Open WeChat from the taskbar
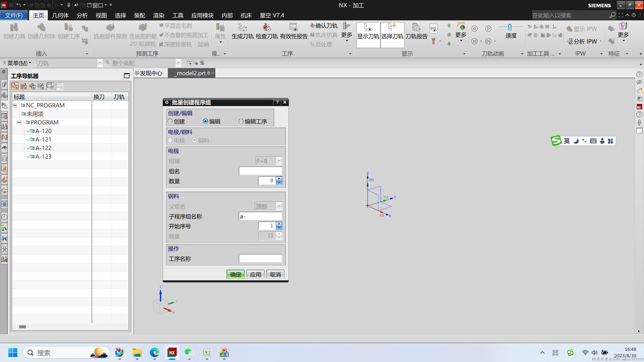 (x=189, y=353)
